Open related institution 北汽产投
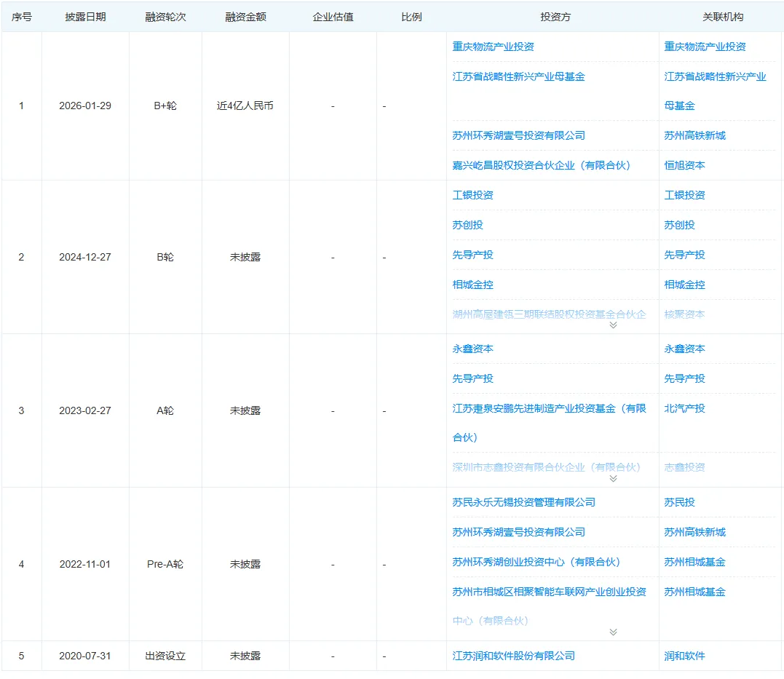784x679 pixels. point(684,408)
